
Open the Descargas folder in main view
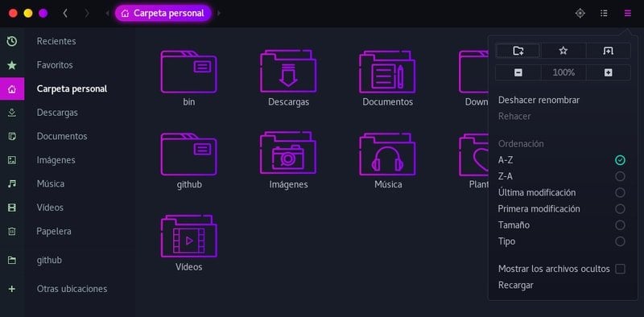pos(288,78)
